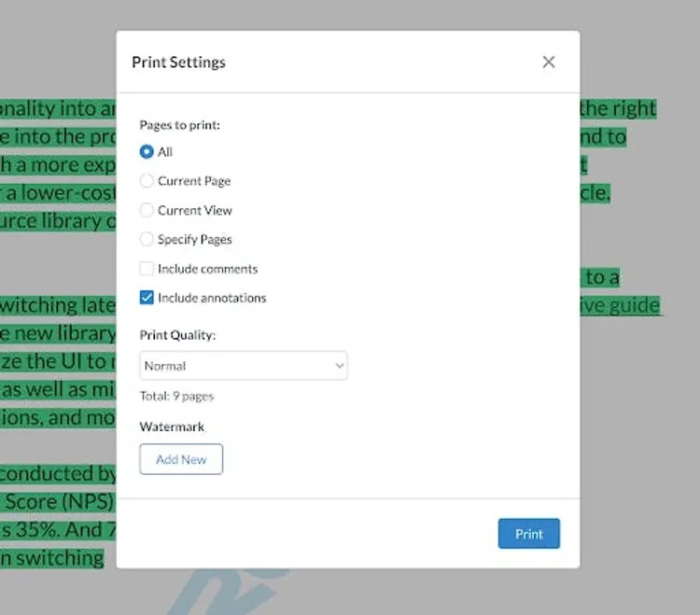Click the Print Quality label

(177, 335)
